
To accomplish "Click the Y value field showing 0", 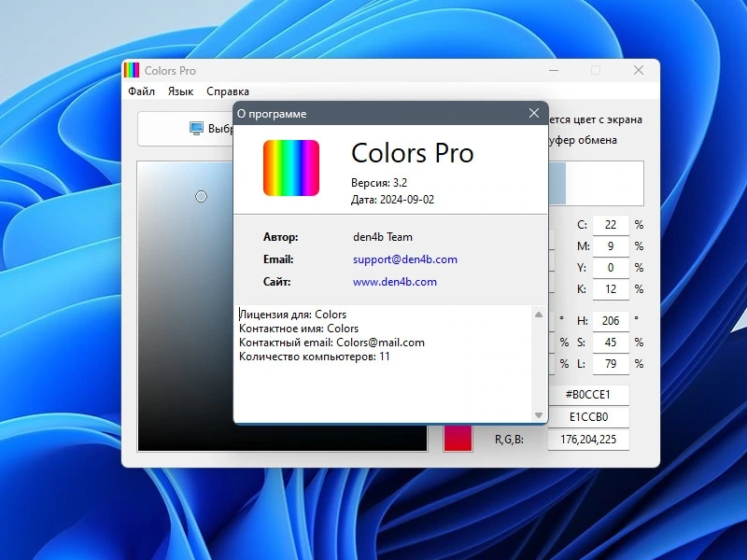I will pyautogui.click(x=611, y=268).
